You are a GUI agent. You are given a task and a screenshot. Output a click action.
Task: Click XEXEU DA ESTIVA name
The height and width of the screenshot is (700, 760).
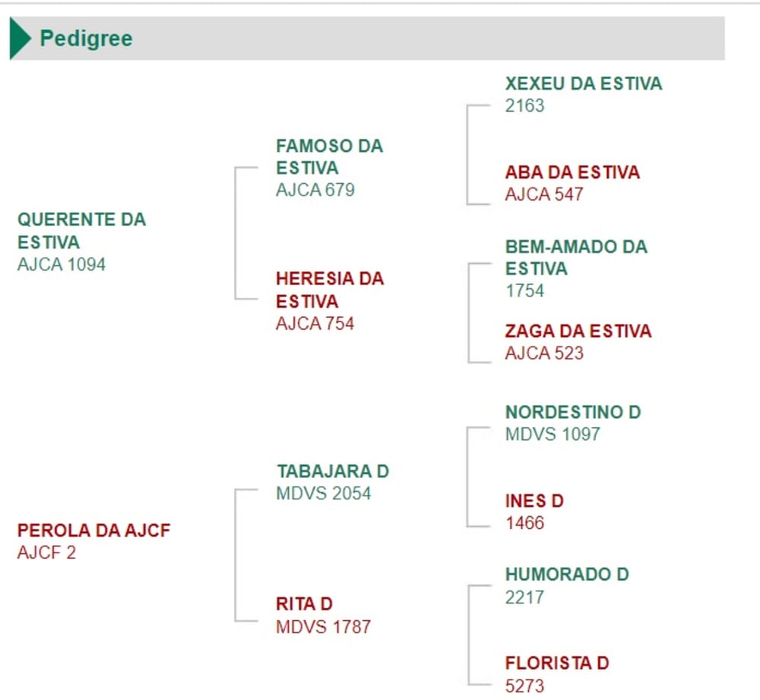click(x=583, y=84)
